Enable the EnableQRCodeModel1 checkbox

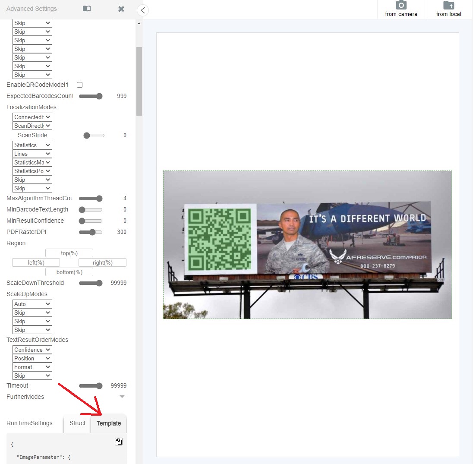[x=79, y=85]
